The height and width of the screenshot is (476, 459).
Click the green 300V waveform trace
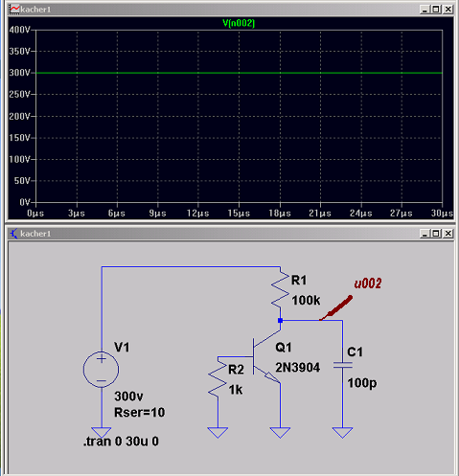[239, 73]
